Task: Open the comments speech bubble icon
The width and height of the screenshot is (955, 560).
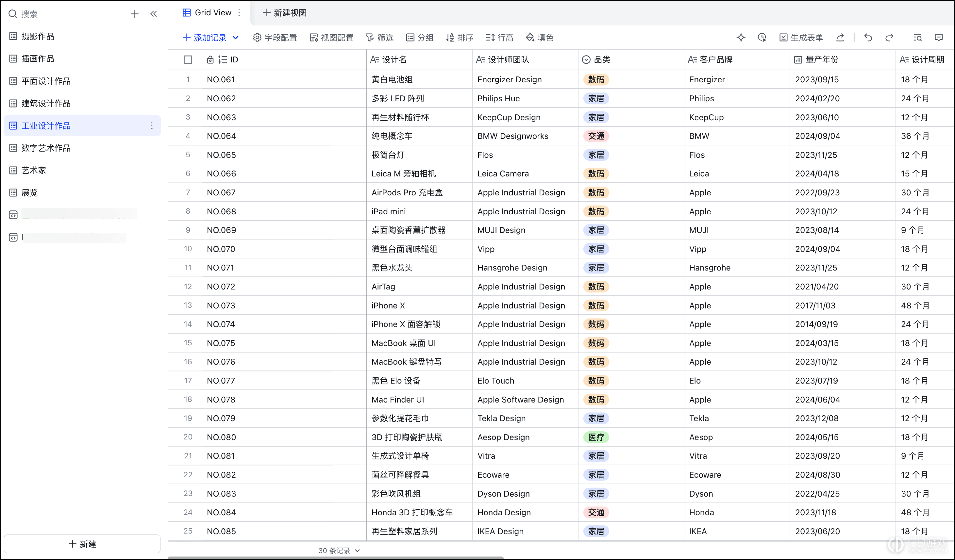Action: coord(939,38)
